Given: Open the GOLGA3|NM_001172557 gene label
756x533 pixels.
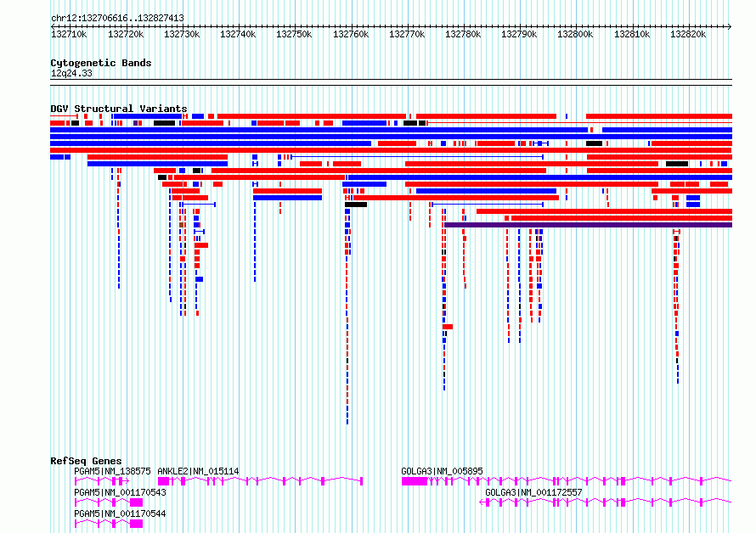Looking at the screenshot, I should [x=533, y=492].
